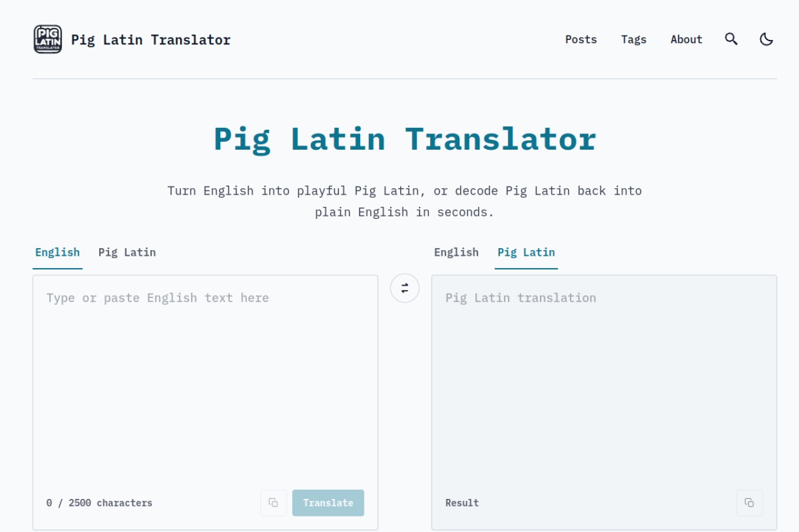Go to the Tags page
The height and width of the screenshot is (532, 799).
(x=634, y=39)
